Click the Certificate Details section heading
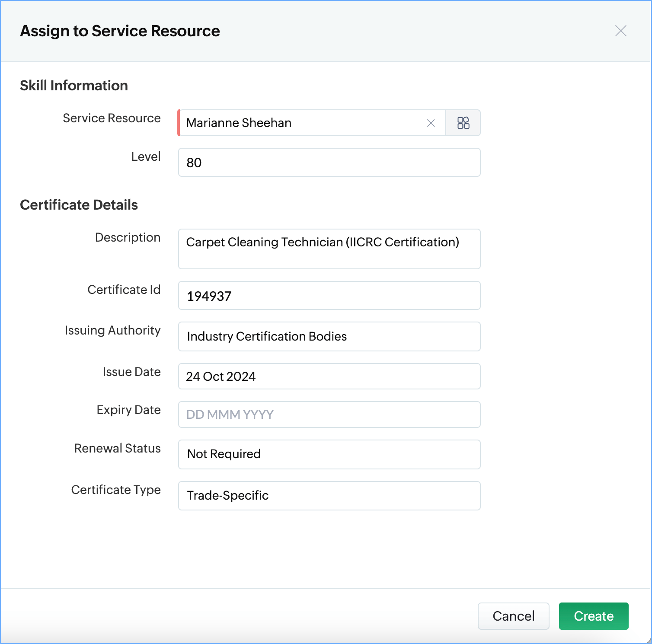The image size is (652, 644). pyautogui.click(x=79, y=205)
